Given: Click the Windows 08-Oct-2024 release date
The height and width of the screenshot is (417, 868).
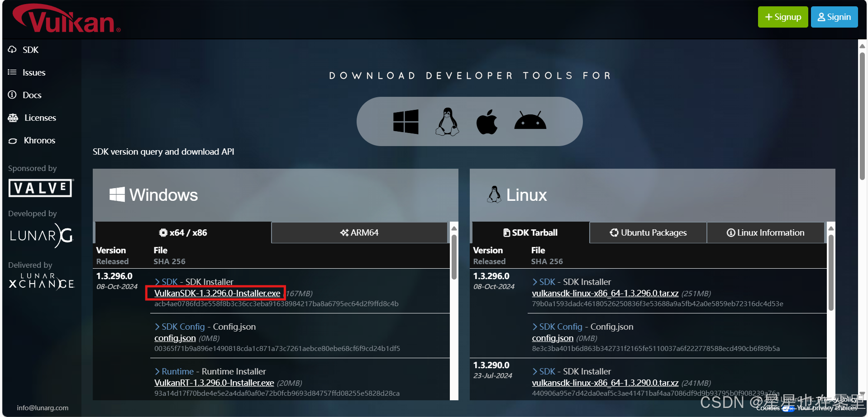Looking at the screenshot, I should click(117, 286).
